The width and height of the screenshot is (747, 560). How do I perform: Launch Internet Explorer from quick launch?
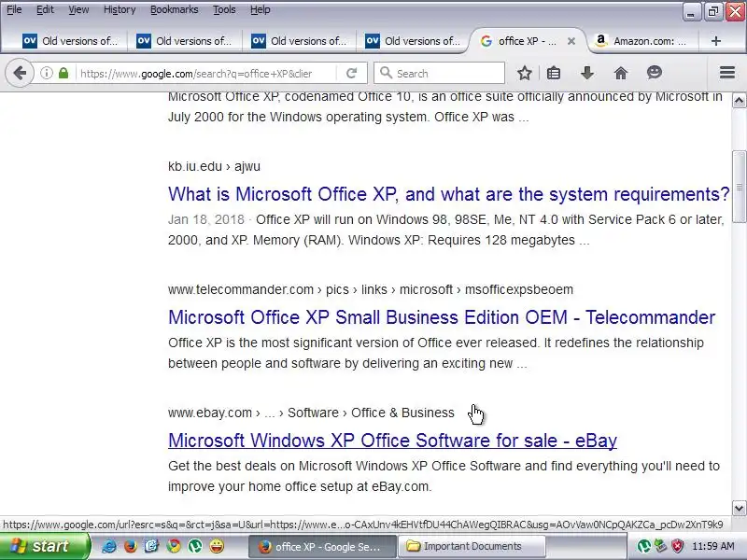point(109,546)
